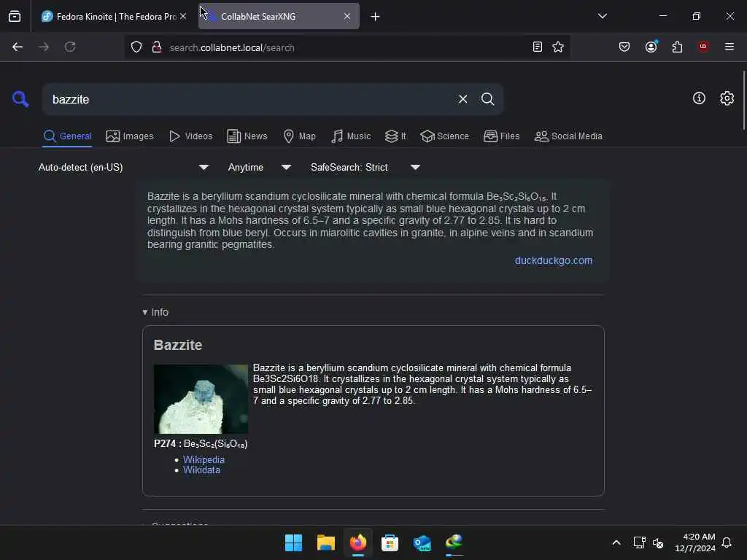Switch to Files category

coord(502,136)
